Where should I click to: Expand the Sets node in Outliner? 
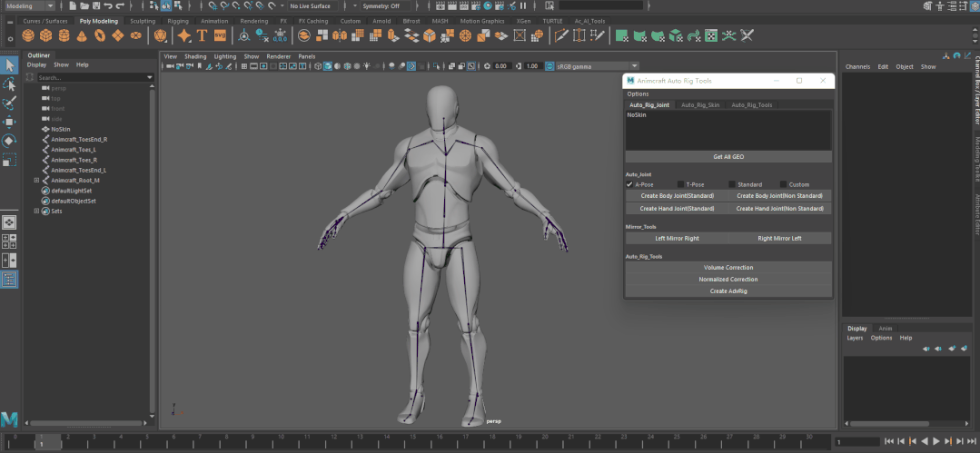pos(36,212)
